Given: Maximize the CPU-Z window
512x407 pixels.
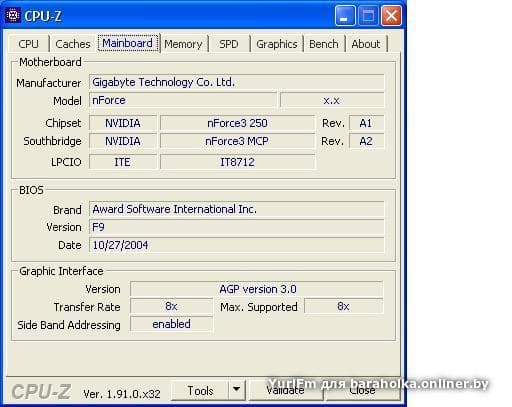Looking at the screenshot, I should [x=368, y=15].
